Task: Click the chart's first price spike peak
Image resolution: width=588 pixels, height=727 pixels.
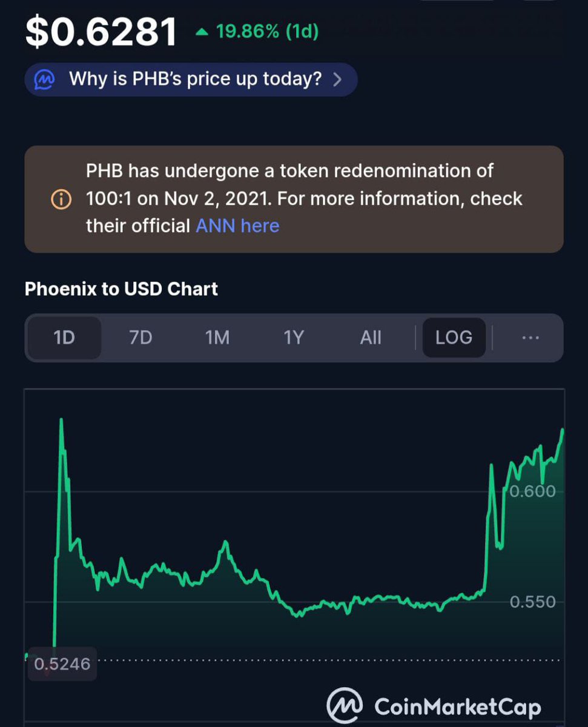Action: tap(61, 420)
